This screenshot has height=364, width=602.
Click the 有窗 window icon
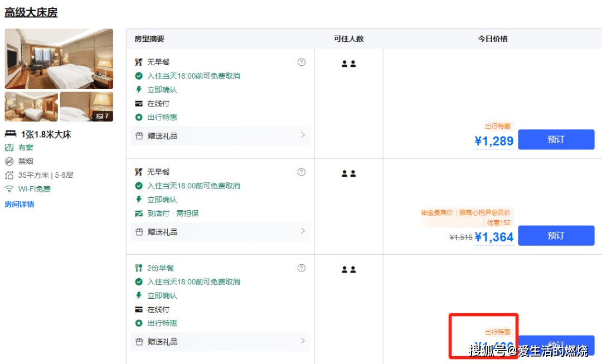pyautogui.click(x=9, y=148)
